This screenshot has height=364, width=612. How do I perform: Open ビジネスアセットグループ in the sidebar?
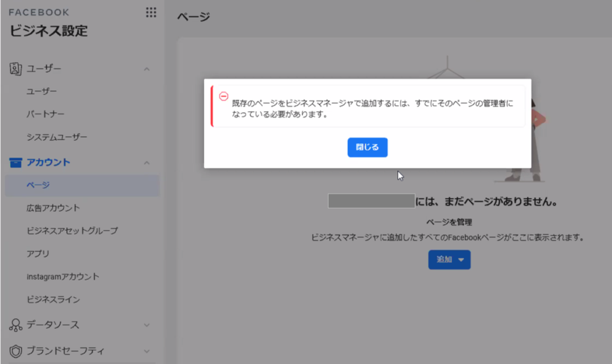click(72, 231)
